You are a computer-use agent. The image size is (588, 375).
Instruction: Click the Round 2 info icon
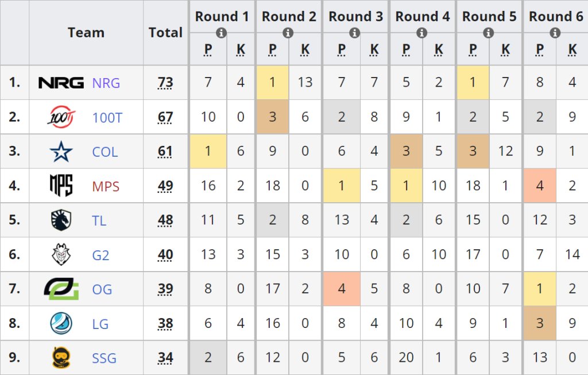click(x=288, y=33)
